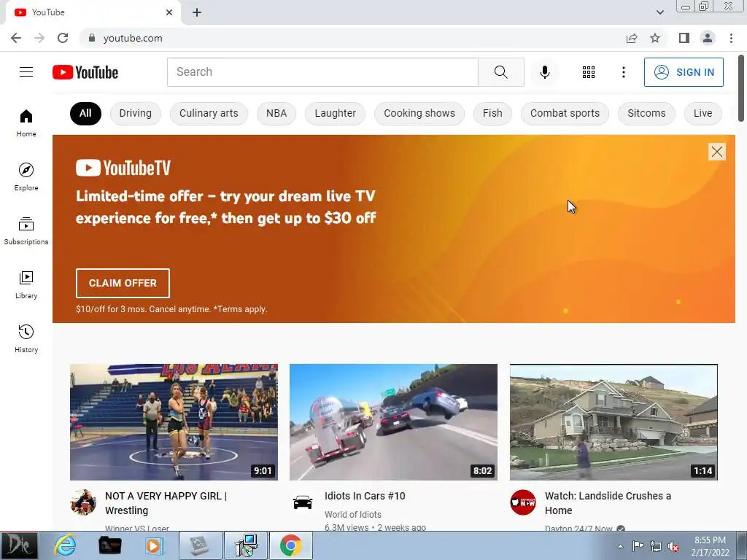Reload the page
This screenshot has height=560, width=747.
(63, 38)
